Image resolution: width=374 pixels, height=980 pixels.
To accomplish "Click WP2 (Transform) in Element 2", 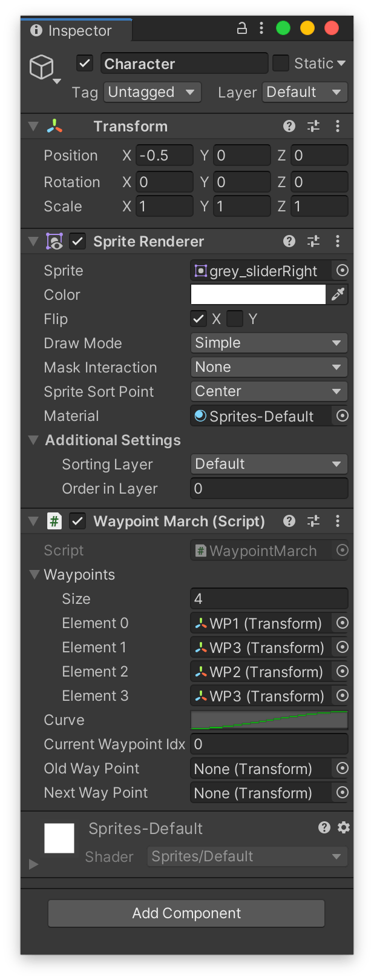I will pos(261,671).
